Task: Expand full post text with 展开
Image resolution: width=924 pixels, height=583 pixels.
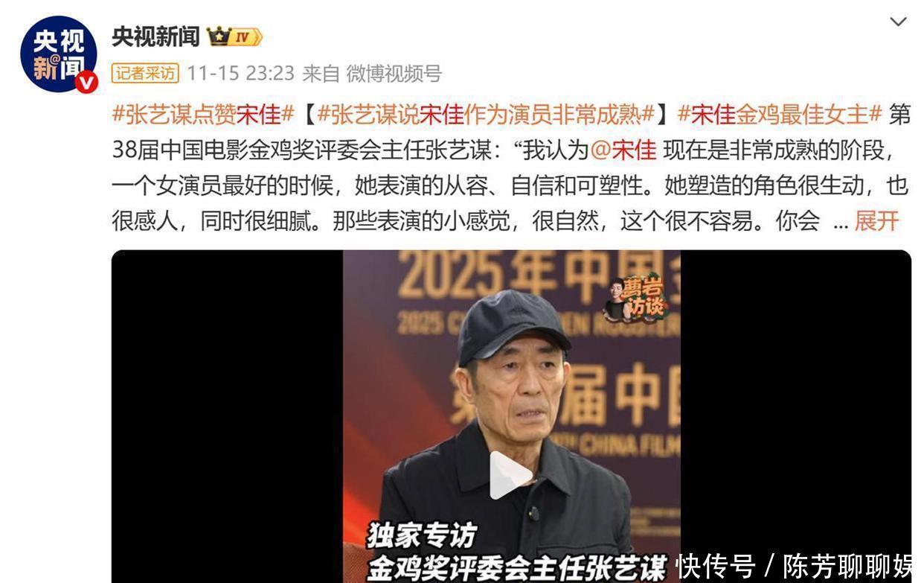Action: pos(876,221)
